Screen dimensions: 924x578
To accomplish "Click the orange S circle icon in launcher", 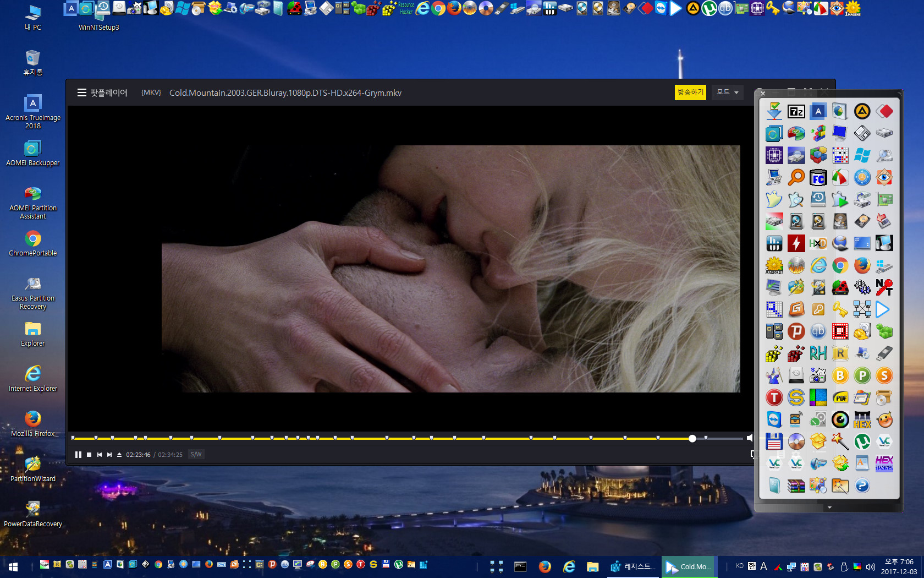I will (x=884, y=375).
